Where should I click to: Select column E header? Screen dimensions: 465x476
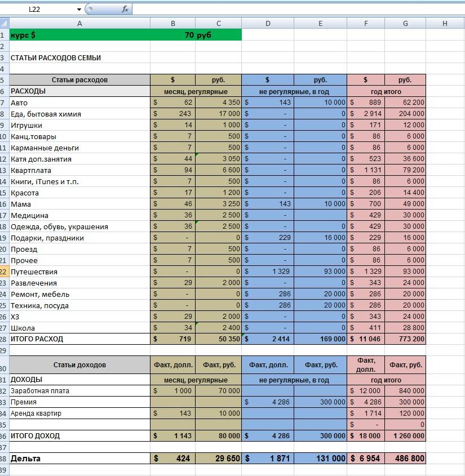320,23
